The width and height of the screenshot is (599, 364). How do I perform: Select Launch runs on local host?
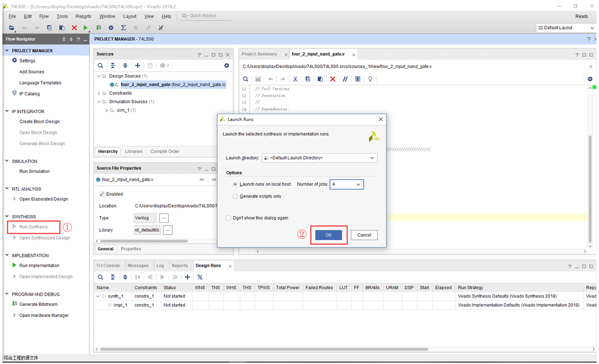236,184
